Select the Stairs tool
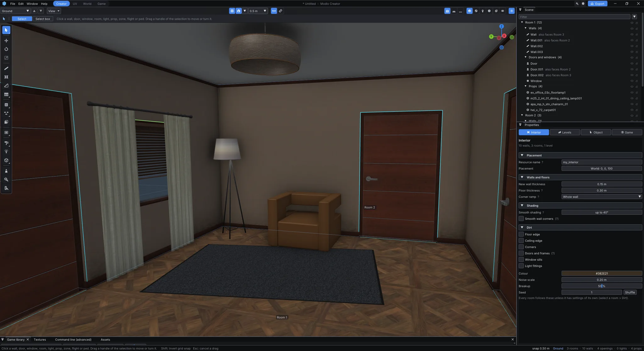This screenshot has width=644, height=351. (x=6, y=86)
